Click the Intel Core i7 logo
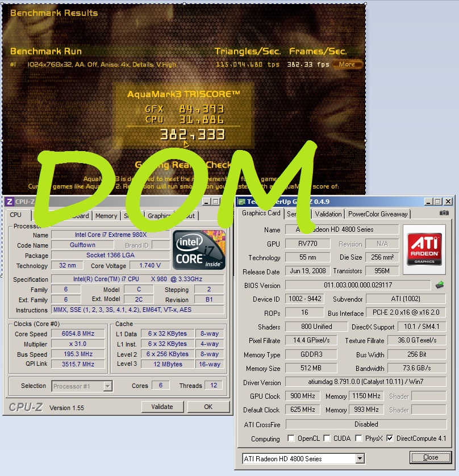This screenshot has width=459, height=476. coord(199,250)
